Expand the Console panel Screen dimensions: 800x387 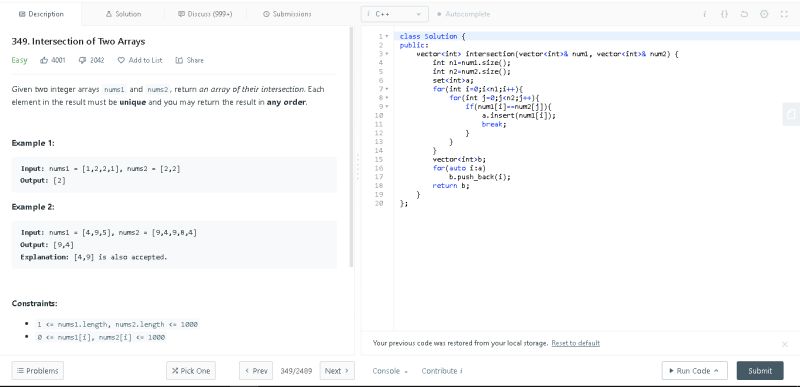coord(390,371)
